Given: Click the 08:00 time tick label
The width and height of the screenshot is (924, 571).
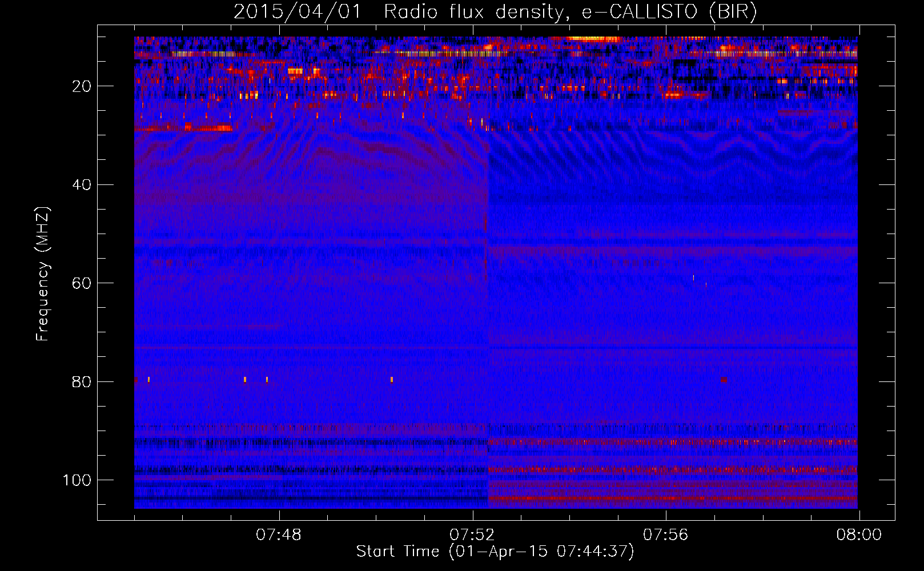Looking at the screenshot, I should tap(859, 535).
